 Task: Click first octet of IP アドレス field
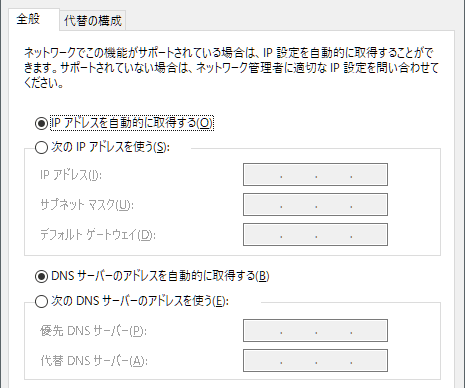(263, 174)
